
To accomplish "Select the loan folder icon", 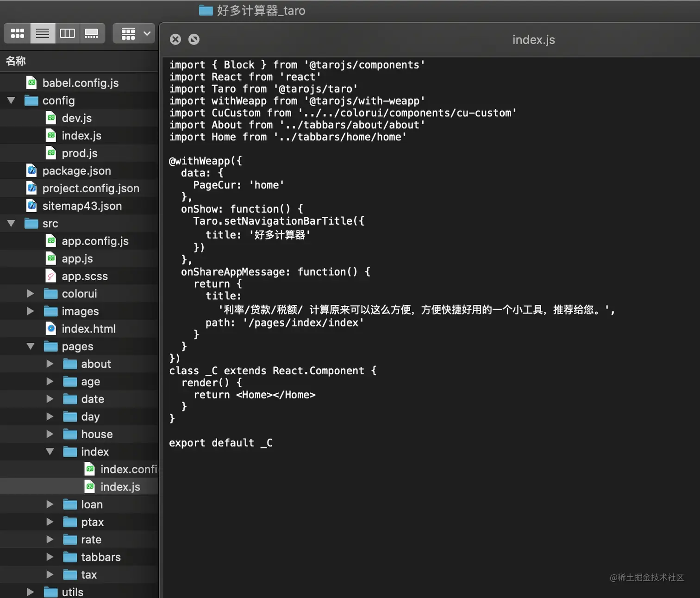I will [x=70, y=504].
